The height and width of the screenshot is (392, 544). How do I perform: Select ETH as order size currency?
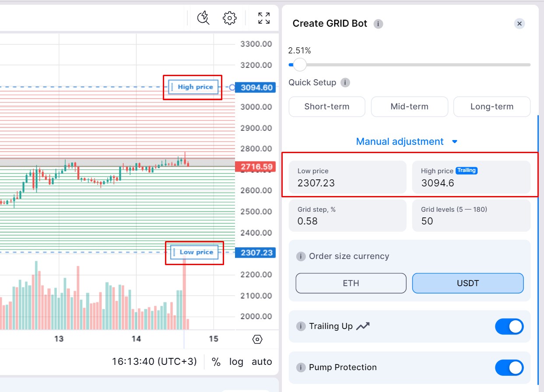click(x=351, y=283)
